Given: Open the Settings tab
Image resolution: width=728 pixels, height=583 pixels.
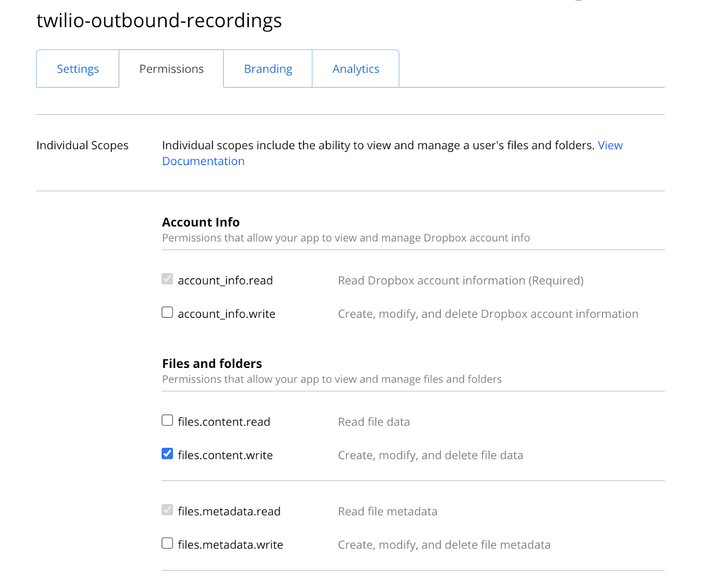Looking at the screenshot, I should tap(78, 69).
